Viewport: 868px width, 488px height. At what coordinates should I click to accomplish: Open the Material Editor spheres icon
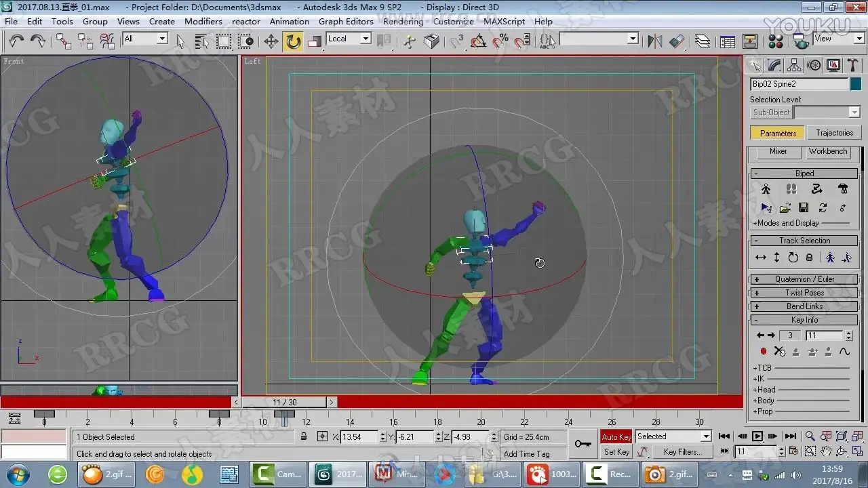point(777,41)
